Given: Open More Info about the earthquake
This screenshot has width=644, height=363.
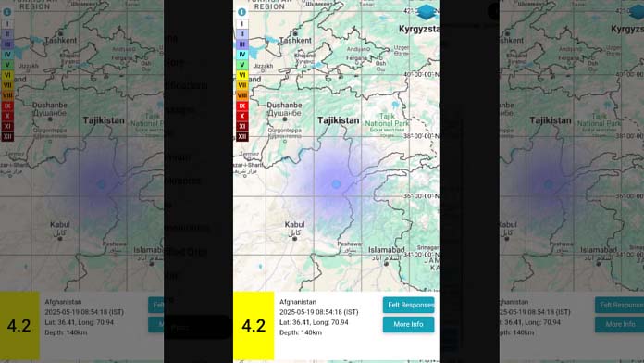Looking at the screenshot, I should pyautogui.click(x=409, y=324).
